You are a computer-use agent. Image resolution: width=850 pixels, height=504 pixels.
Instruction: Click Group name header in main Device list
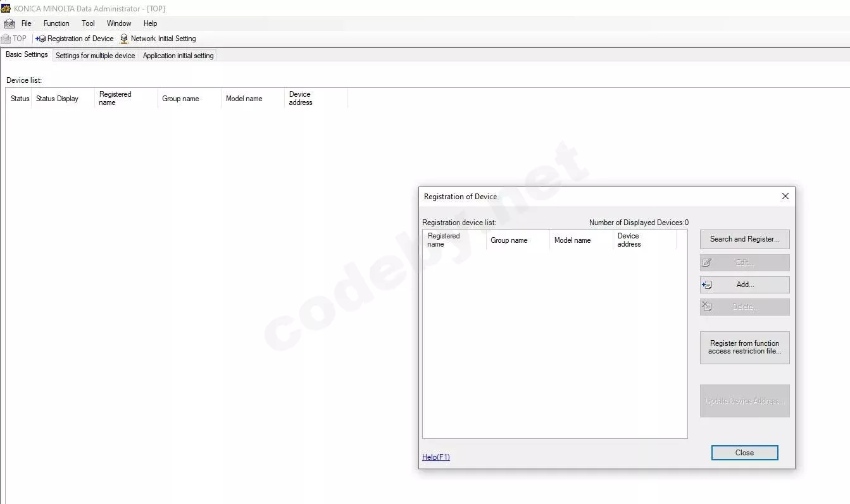pyautogui.click(x=189, y=99)
